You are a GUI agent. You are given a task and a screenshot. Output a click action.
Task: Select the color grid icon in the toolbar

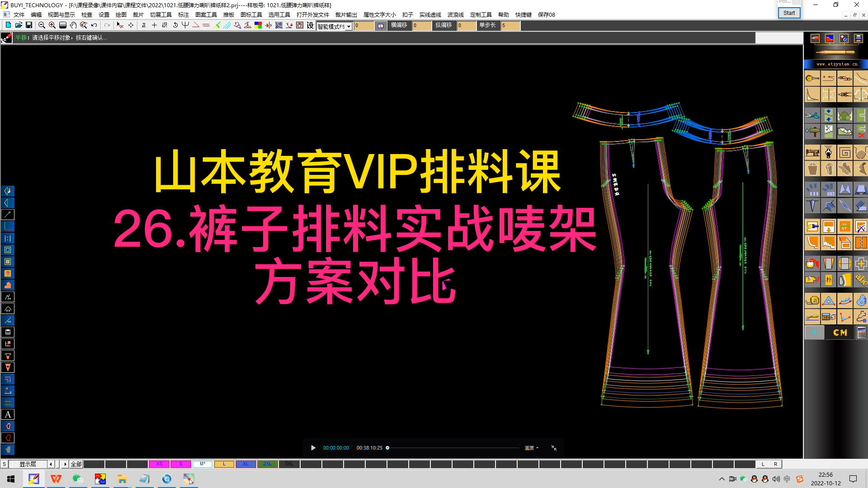tap(258, 25)
